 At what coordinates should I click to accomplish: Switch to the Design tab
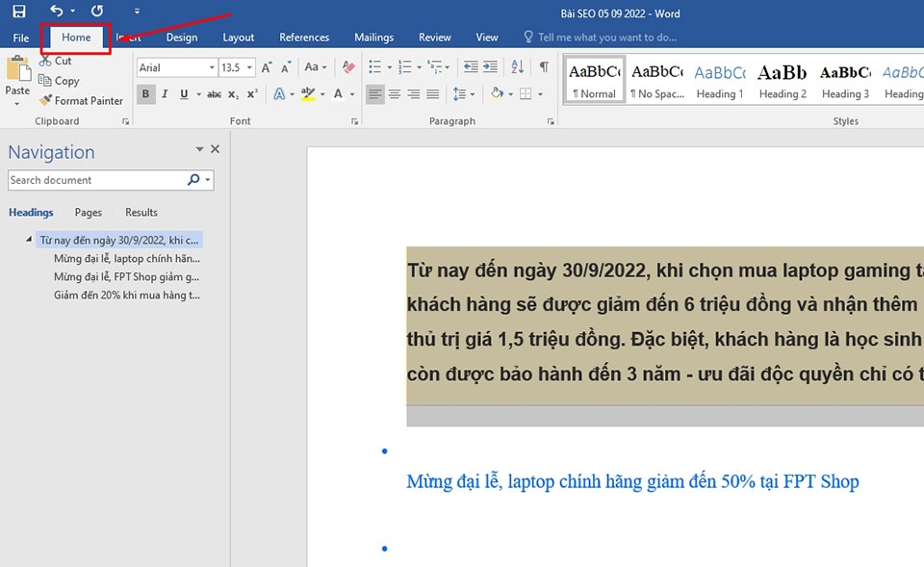coord(182,38)
